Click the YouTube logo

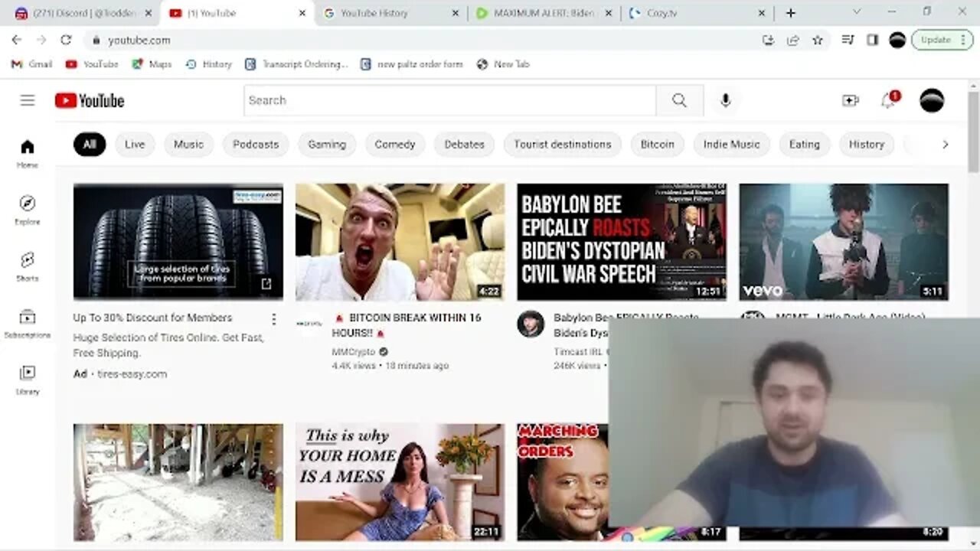90,100
